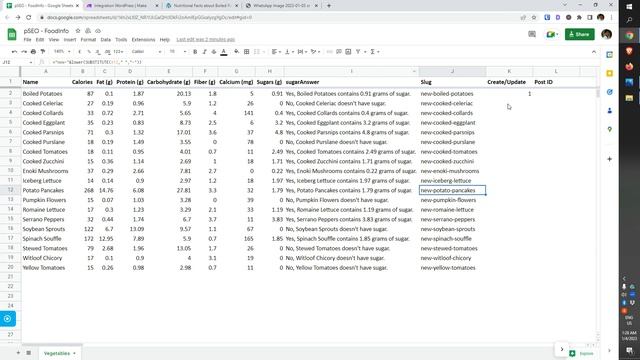Open the Name Box dropdown arrow
640x360 pixels.
(x=31, y=62)
